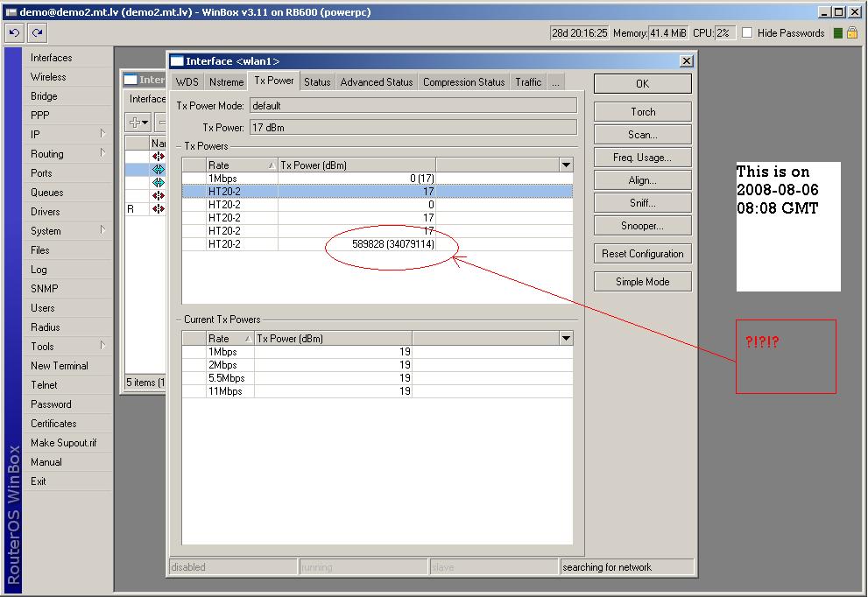868x597 pixels.
Task: Switch to the Traffic tab
Action: pos(528,82)
